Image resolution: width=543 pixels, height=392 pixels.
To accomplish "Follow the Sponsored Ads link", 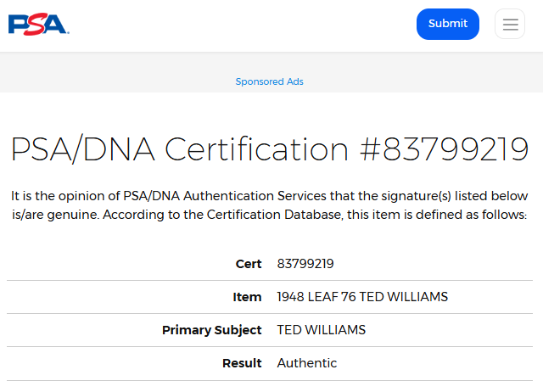I will pyautogui.click(x=269, y=81).
